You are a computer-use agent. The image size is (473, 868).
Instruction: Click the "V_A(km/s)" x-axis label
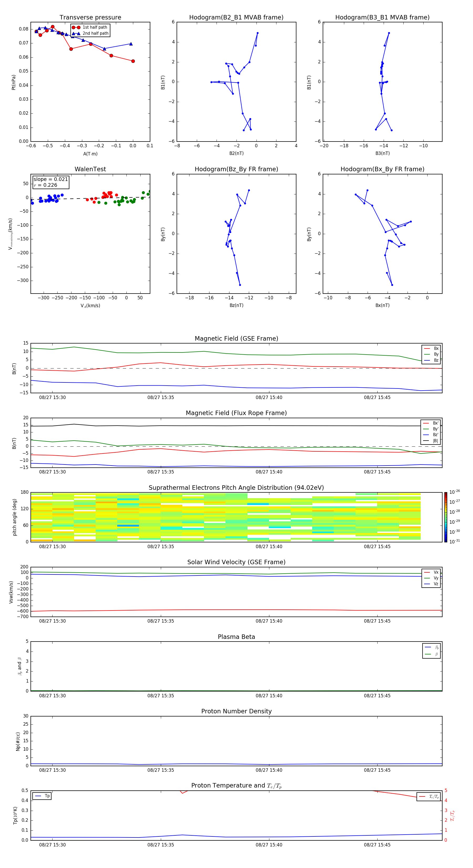coord(90,306)
